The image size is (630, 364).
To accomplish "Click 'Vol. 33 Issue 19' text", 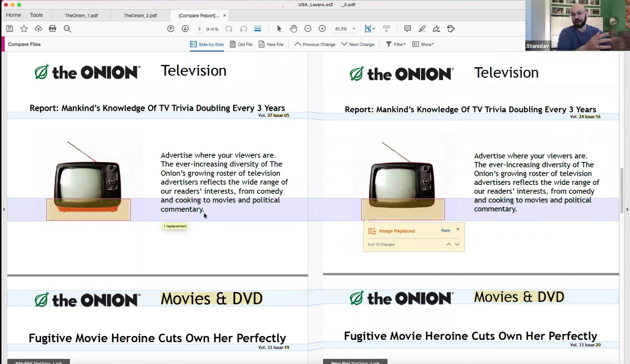I will [x=274, y=348].
